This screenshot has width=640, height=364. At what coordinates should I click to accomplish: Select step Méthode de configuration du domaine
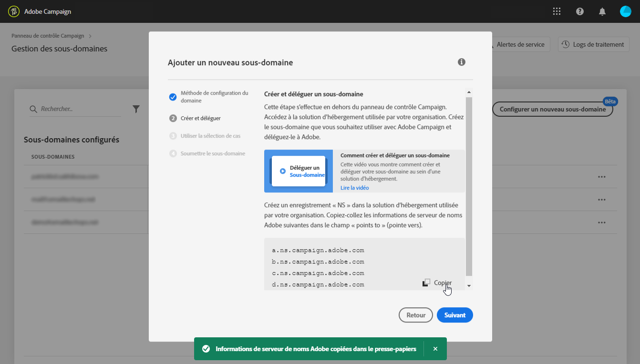coord(210,97)
